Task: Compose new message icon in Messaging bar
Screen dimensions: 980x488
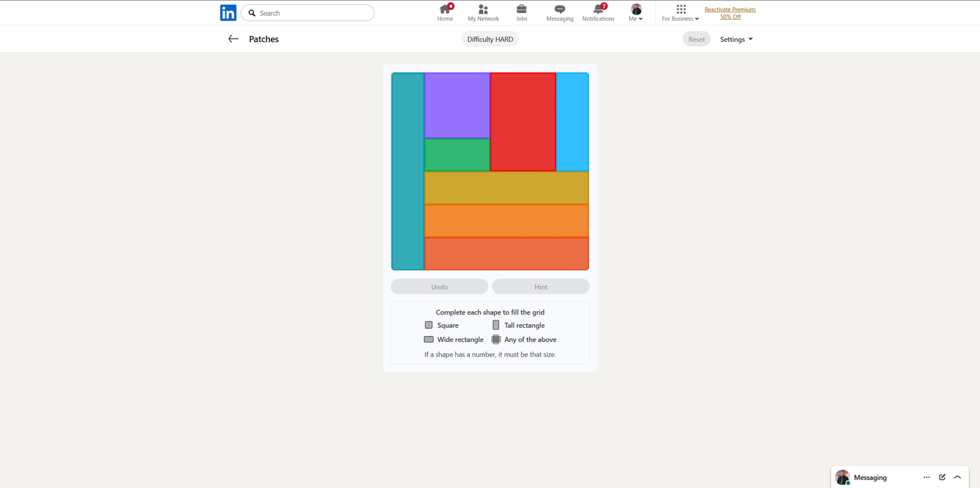Action: tap(942, 477)
